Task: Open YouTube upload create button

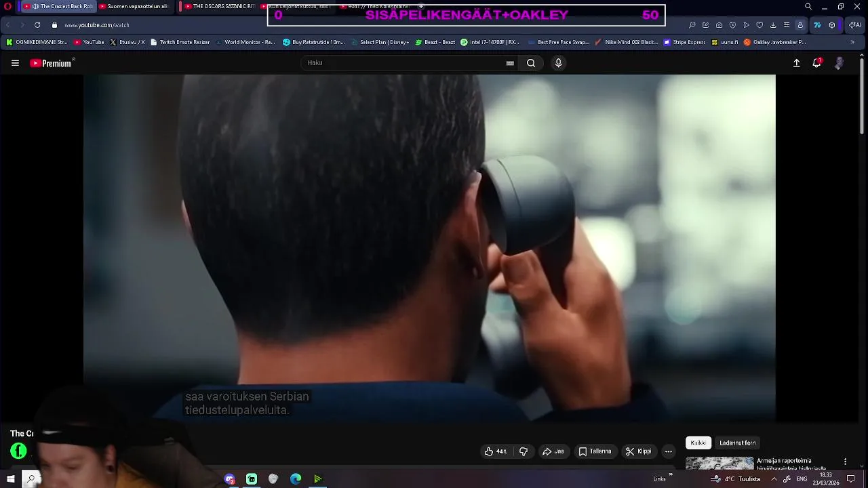Action: click(797, 63)
